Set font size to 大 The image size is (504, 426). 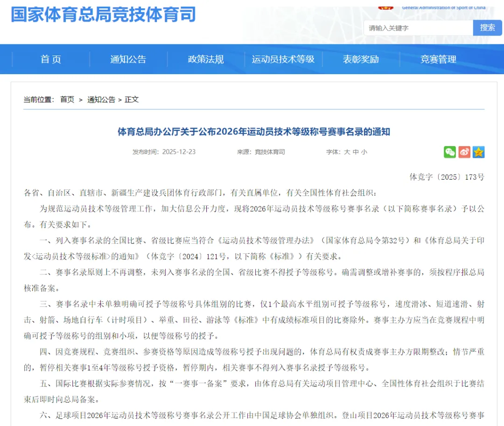[x=347, y=152]
